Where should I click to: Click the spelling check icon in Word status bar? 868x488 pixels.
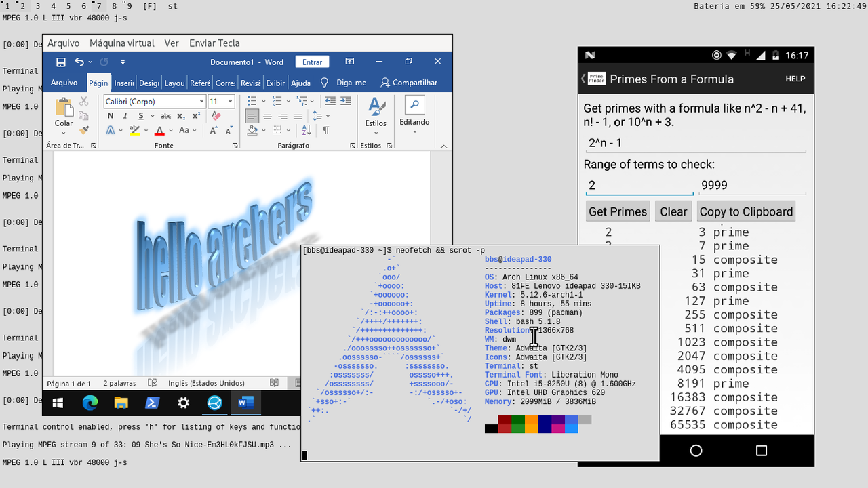pos(153,383)
